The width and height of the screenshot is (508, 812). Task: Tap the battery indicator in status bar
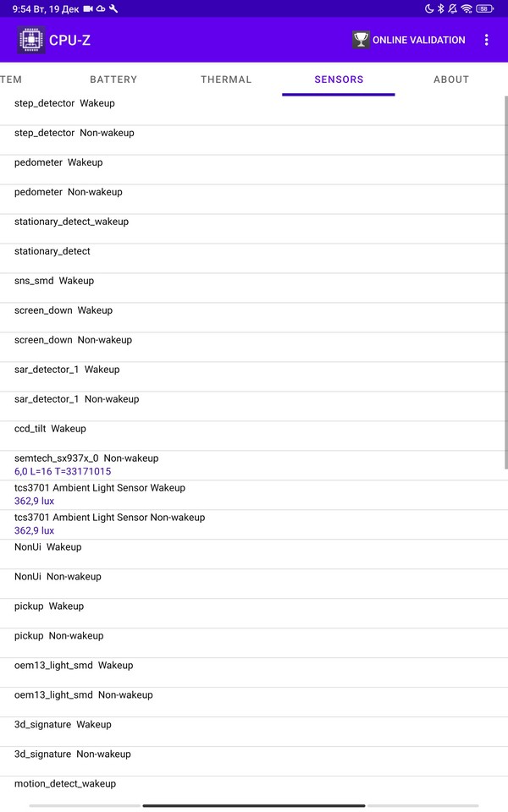(484, 8)
